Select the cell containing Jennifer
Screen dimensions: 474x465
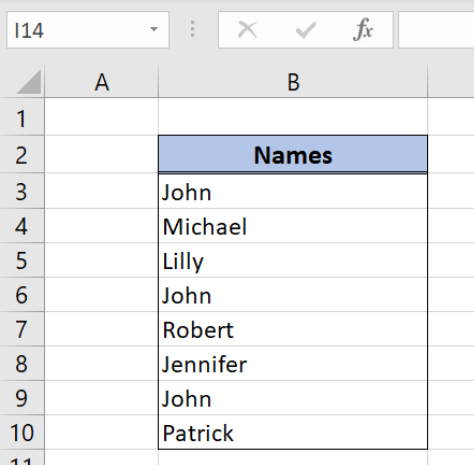point(293,364)
